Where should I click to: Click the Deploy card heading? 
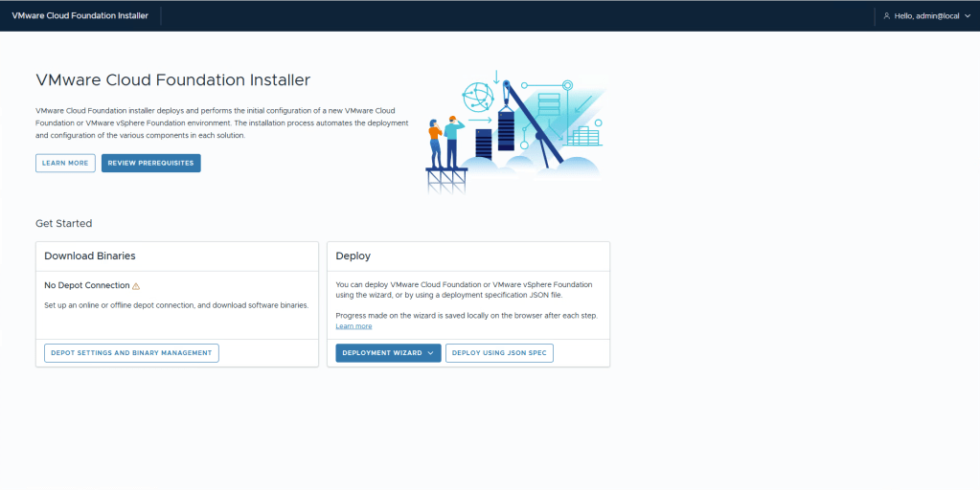point(353,256)
